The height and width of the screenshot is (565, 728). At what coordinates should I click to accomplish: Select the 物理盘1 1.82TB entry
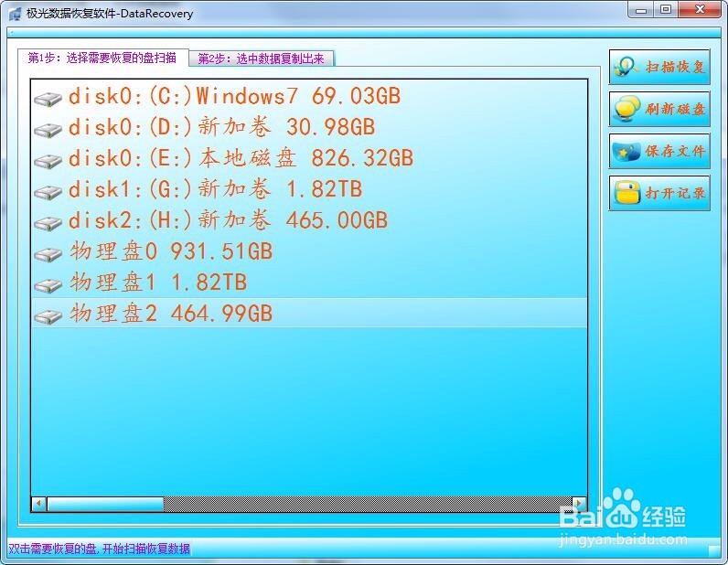[309, 282]
